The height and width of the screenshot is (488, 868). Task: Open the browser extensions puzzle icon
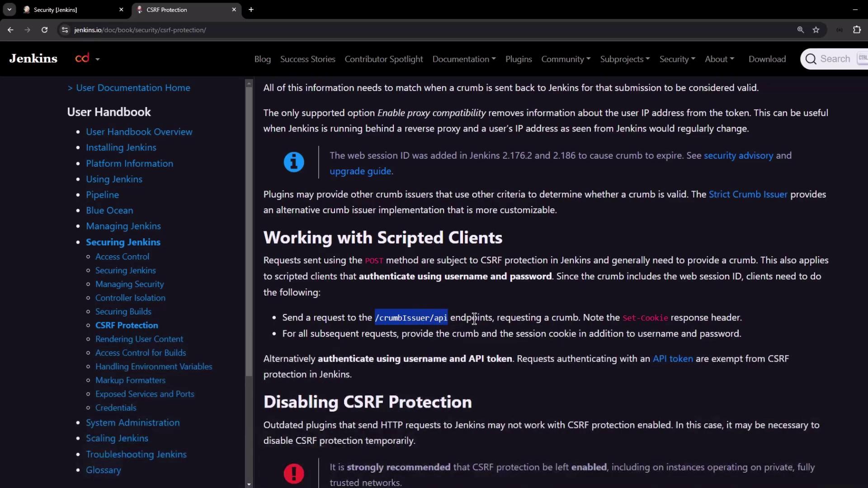click(857, 30)
